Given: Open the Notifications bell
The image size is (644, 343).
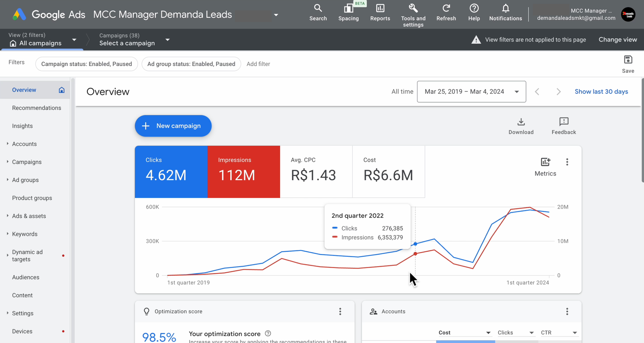Looking at the screenshot, I should [506, 12].
